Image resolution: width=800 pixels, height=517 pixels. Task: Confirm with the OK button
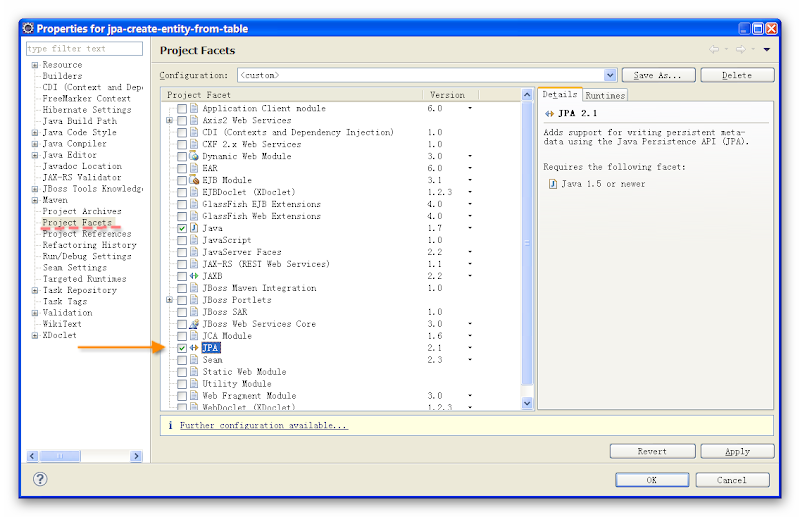[x=652, y=480]
